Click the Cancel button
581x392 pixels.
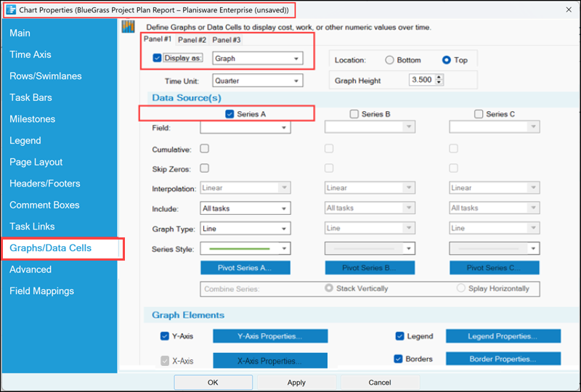(380, 383)
